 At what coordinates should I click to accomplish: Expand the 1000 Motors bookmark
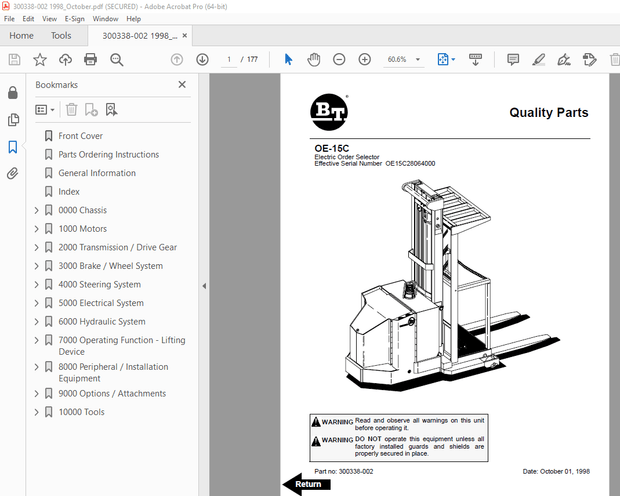36,229
